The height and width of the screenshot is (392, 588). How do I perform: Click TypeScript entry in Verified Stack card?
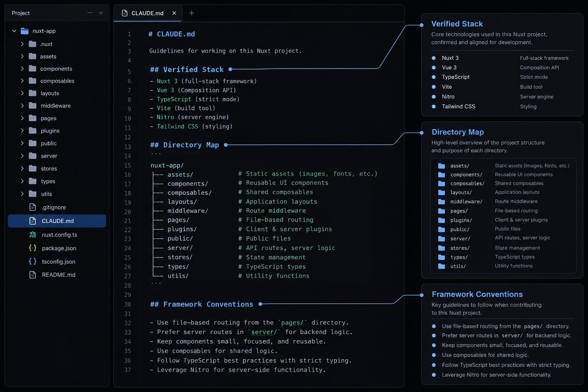pos(456,77)
